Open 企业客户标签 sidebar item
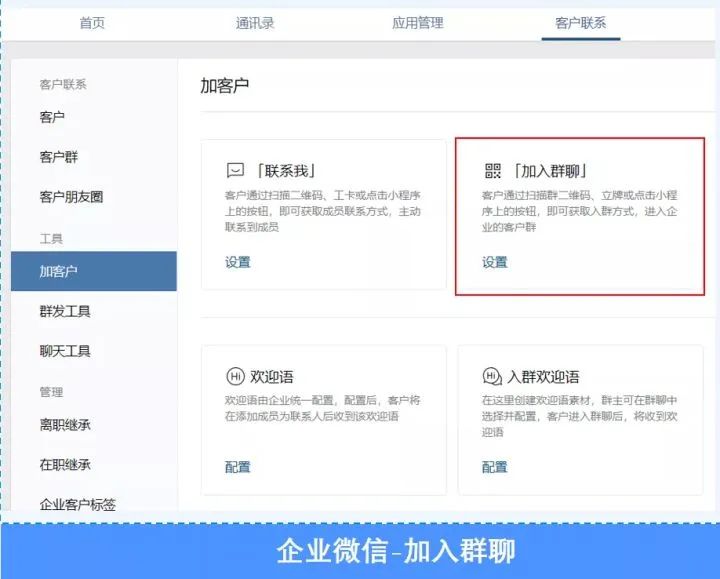Screen dimensions: 720x579 (78, 505)
